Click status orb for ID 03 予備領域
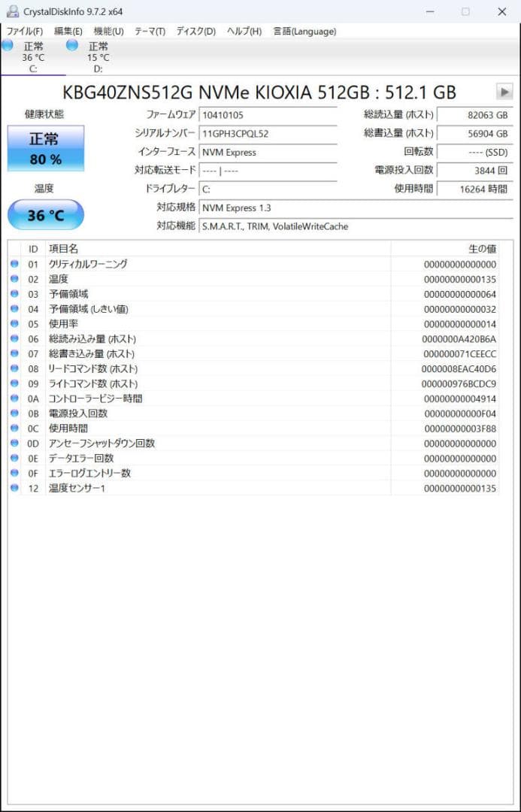This screenshot has height=812, width=521. [14, 294]
